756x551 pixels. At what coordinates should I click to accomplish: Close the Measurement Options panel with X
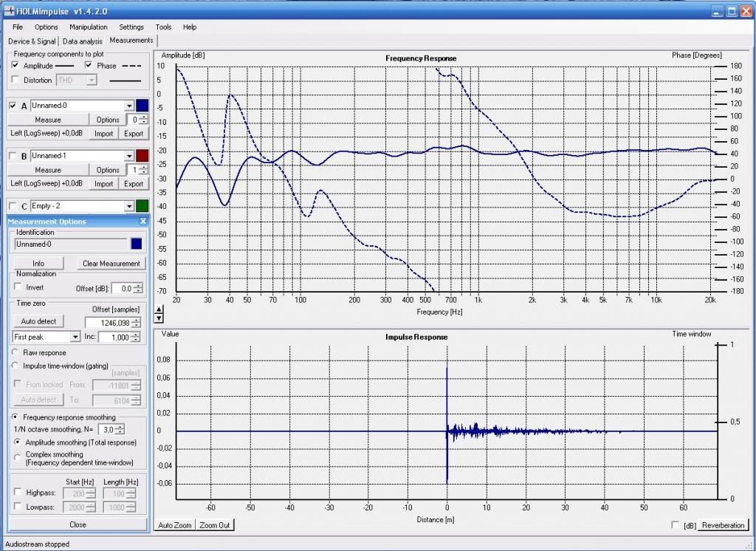142,221
